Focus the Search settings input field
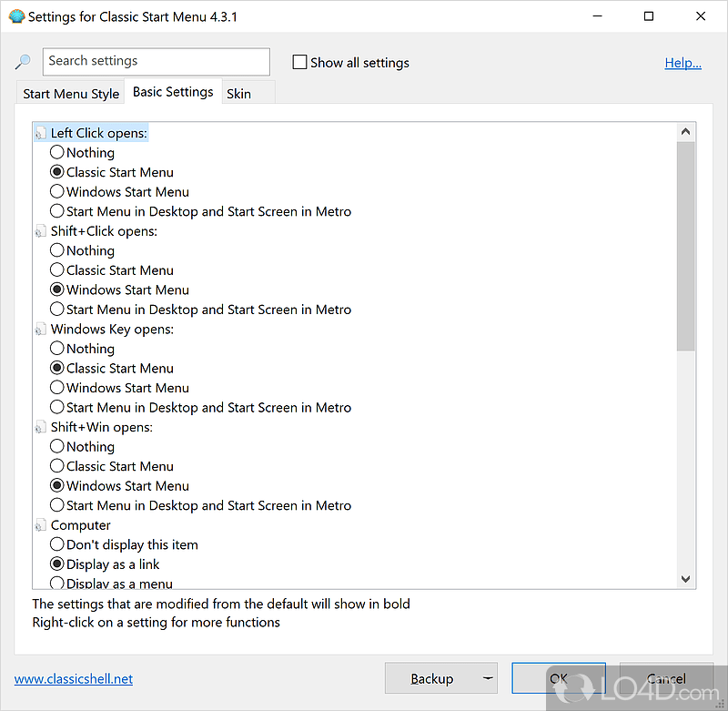Viewport: 728px width, 711px height. point(156,61)
